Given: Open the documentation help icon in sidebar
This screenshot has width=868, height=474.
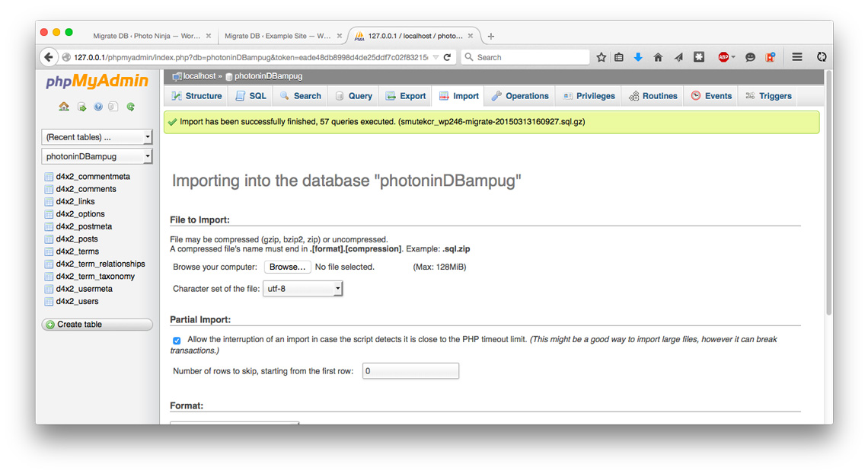Looking at the screenshot, I should click(x=98, y=107).
